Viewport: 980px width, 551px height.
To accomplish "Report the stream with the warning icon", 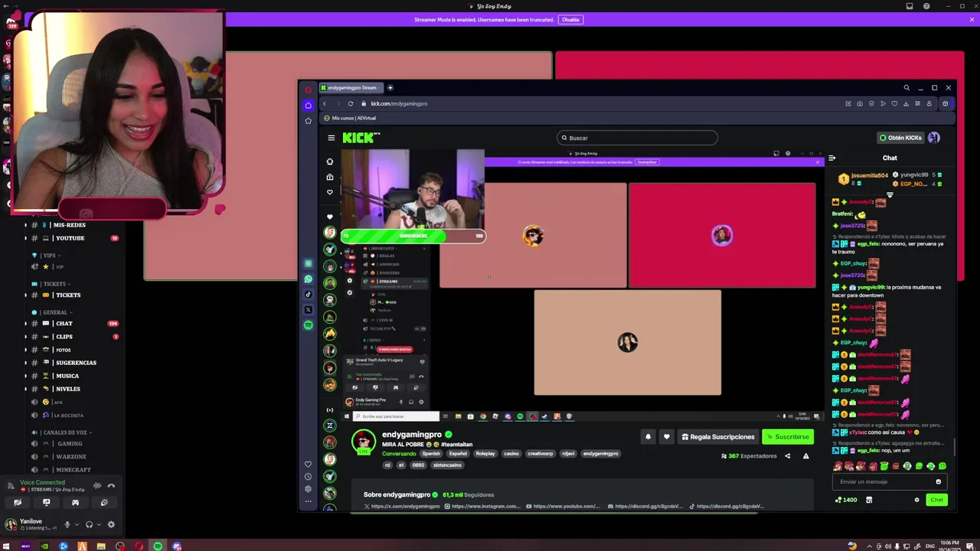I will click(x=805, y=456).
